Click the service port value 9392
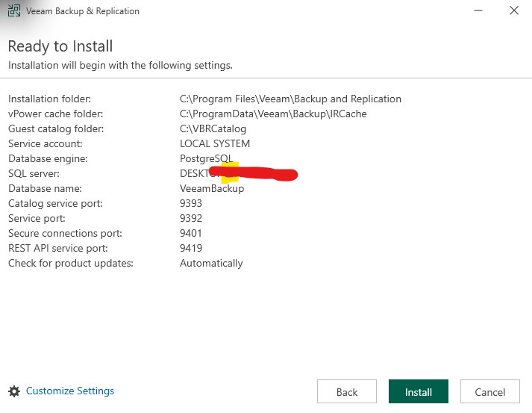Screen dimensions: 532x413 [191, 218]
